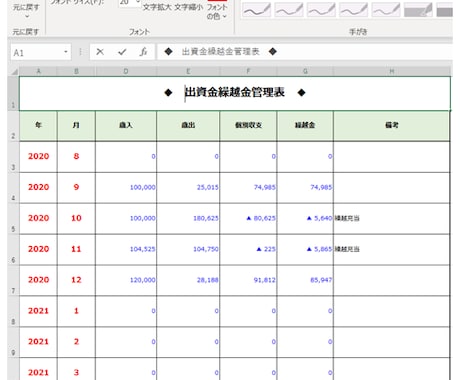Select the first ink pen style
The image size is (460, 380).
point(256,10)
